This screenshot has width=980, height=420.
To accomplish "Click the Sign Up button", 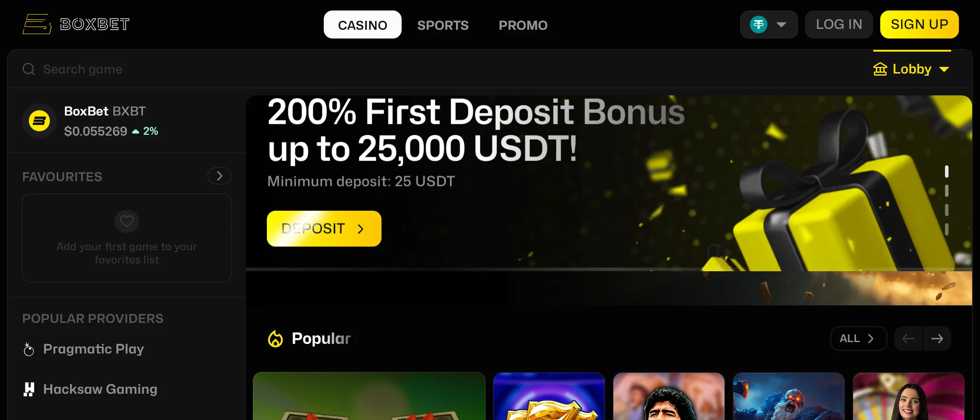I will click(x=920, y=24).
